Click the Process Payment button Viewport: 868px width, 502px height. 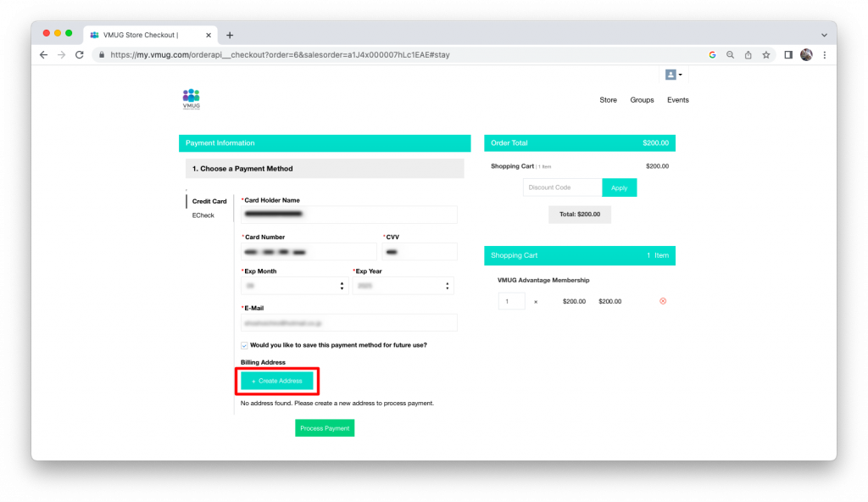point(325,428)
